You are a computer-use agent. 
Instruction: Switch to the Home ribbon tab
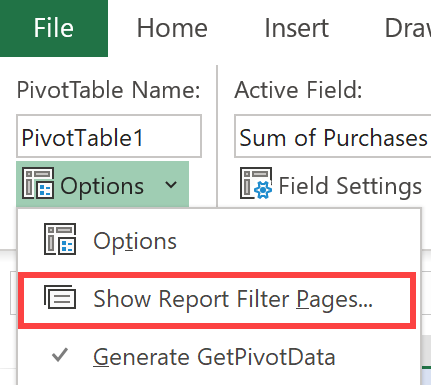(x=172, y=28)
